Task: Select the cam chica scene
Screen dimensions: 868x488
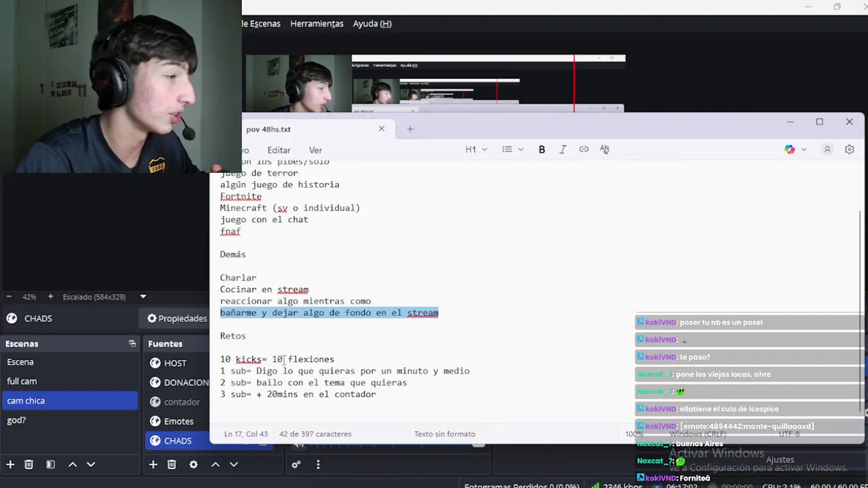Action: pyautogui.click(x=70, y=401)
